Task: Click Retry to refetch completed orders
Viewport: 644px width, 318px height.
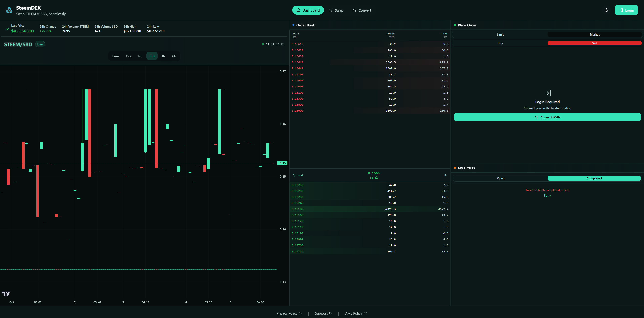Action: pos(547,196)
